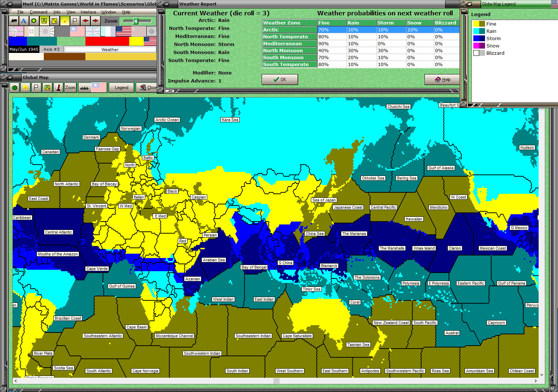Click the Chinese flag in Global Map toolbar
The image size is (558, 392).
(99, 88)
